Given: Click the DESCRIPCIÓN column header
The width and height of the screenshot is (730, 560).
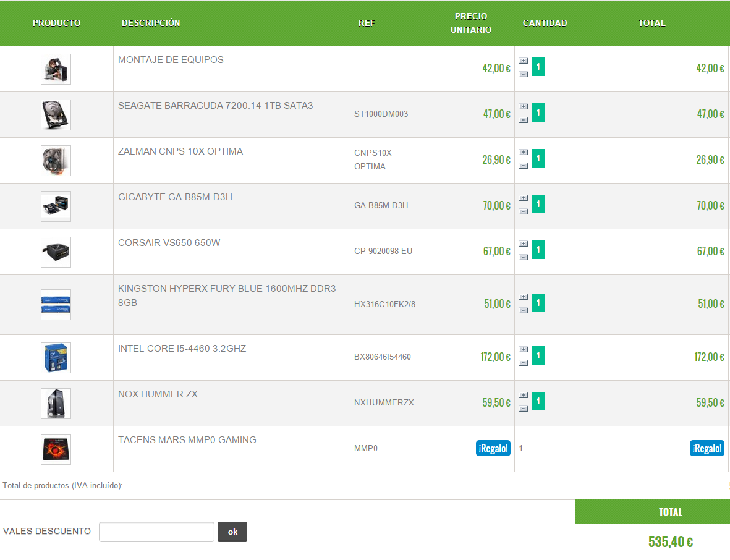Looking at the screenshot, I should tap(151, 23).
